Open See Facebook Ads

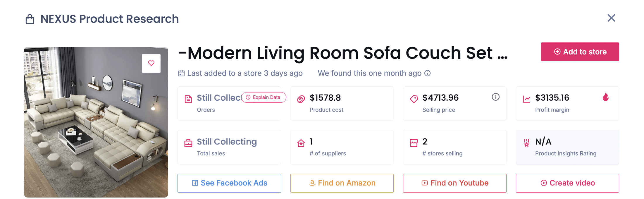(x=229, y=183)
